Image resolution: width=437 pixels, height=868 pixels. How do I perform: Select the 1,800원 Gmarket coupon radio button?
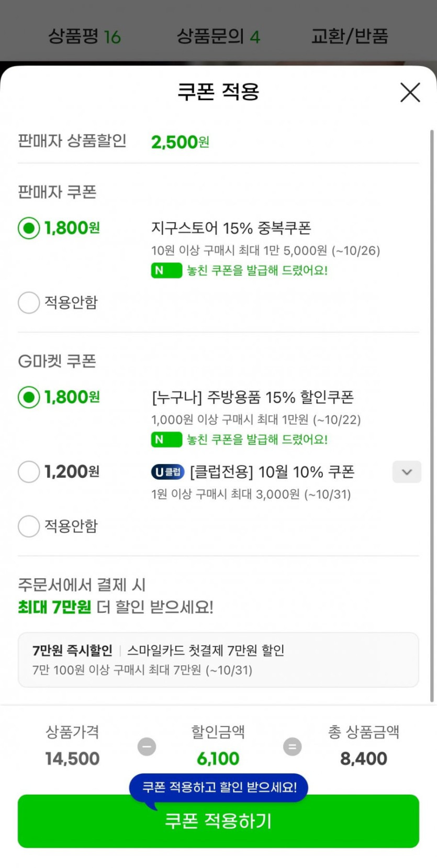[29, 397]
